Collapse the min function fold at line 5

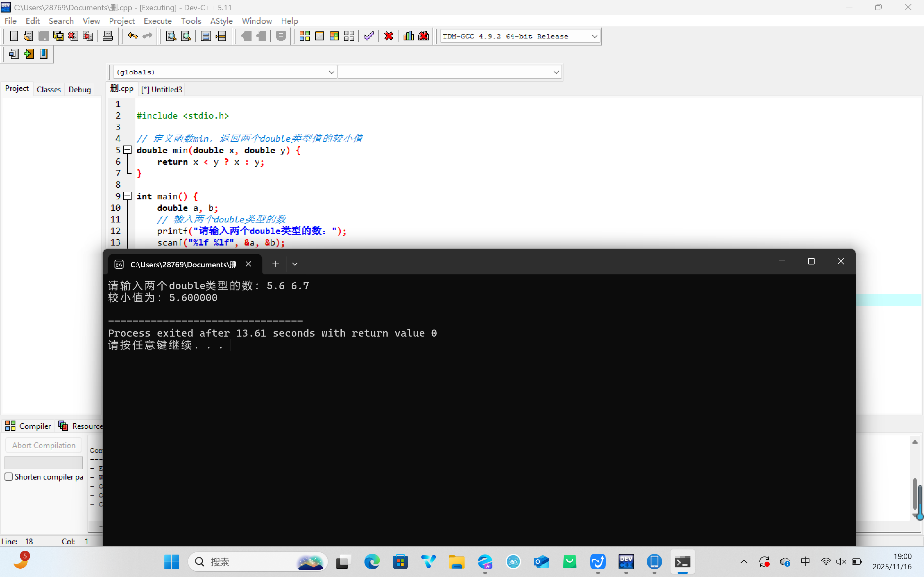pos(127,150)
